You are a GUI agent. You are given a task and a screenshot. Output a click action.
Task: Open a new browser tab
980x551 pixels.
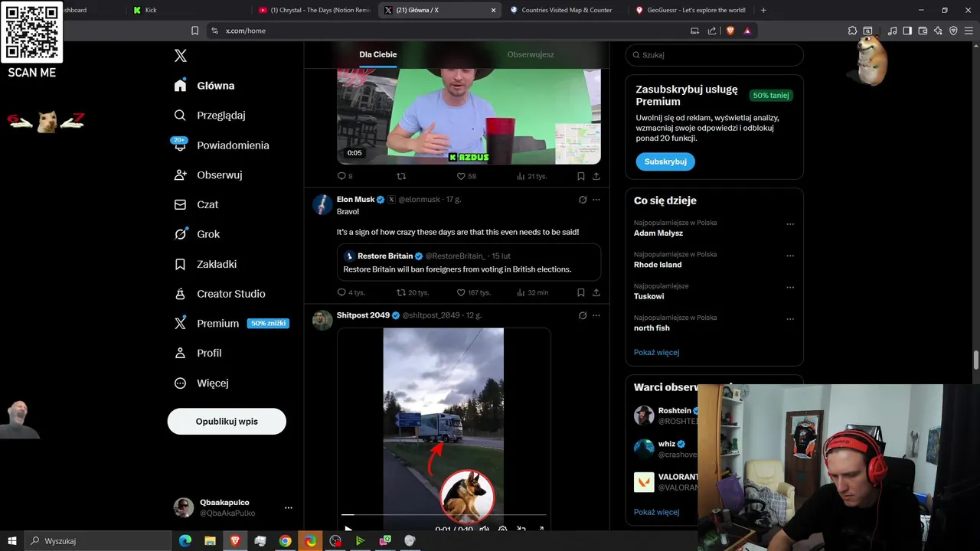tap(763, 10)
